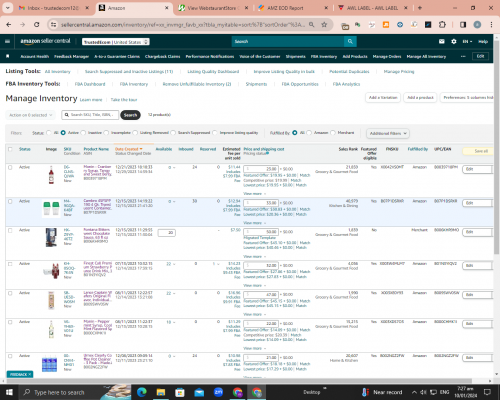Viewport: 500px width, 400px height.
Task: Open Microsoft Store from the taskbar
Action: click(x=180, y=392)
